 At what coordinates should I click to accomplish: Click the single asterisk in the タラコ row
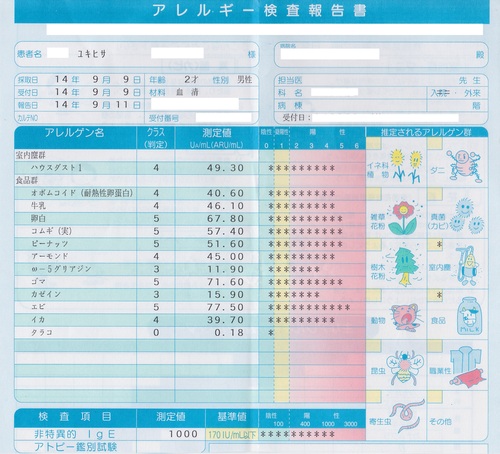pos(271,333)
